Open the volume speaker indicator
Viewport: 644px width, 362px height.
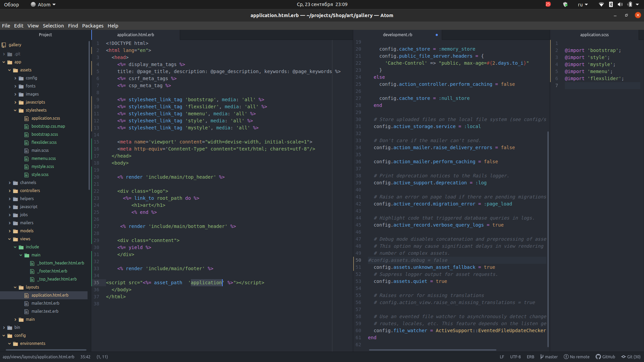pyautogui.click(x=620, y=5)
